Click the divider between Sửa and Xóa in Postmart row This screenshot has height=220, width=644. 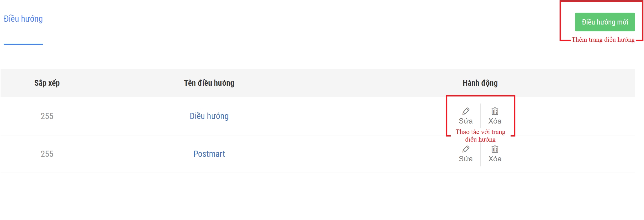[x=480, y=154]
